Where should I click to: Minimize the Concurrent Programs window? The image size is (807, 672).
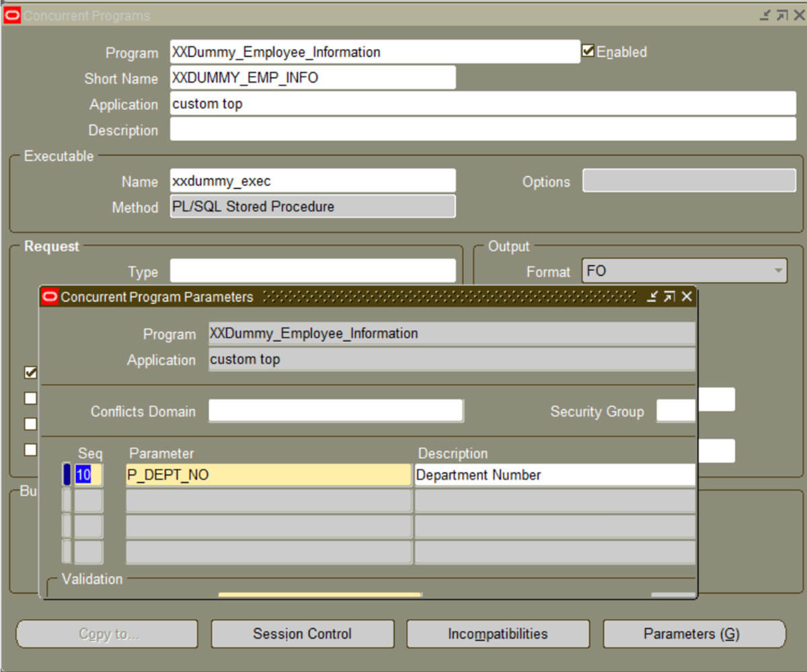click(765, 15)
